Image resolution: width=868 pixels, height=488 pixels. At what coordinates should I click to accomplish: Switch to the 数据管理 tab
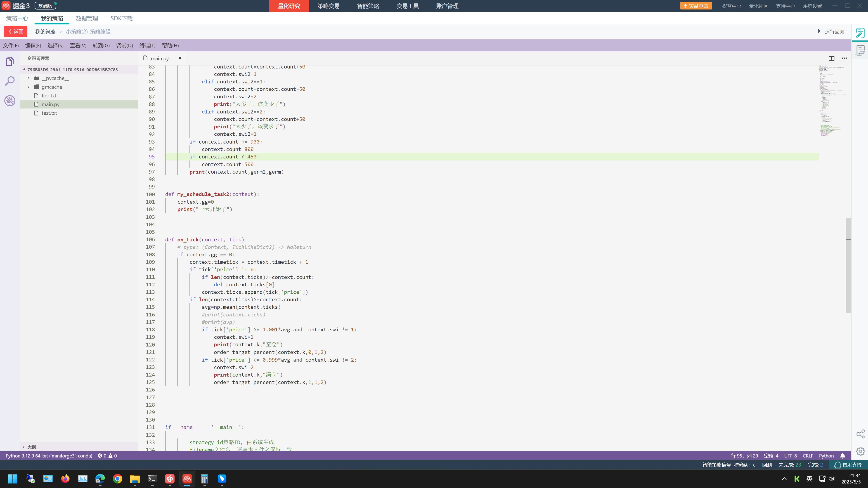tap(87, 19)
